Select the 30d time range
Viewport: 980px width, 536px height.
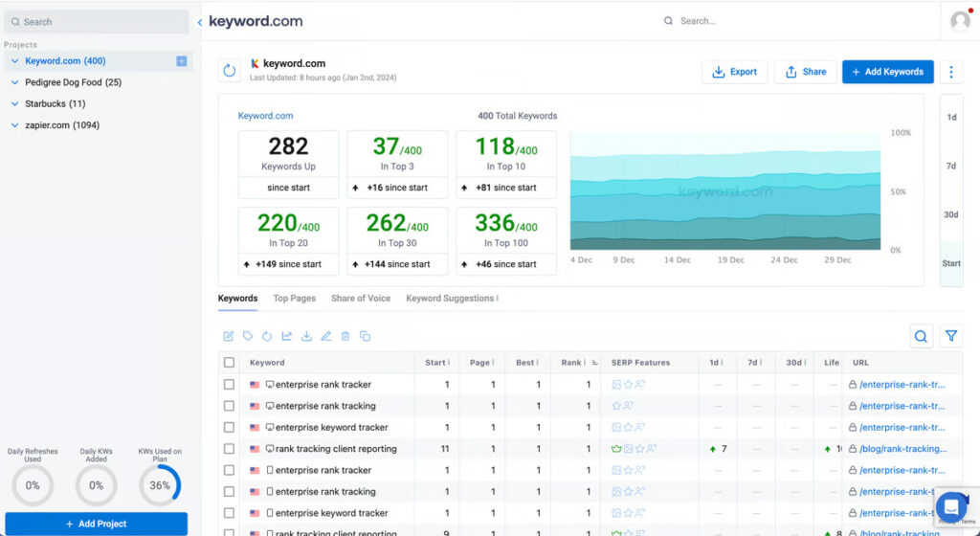951,214
